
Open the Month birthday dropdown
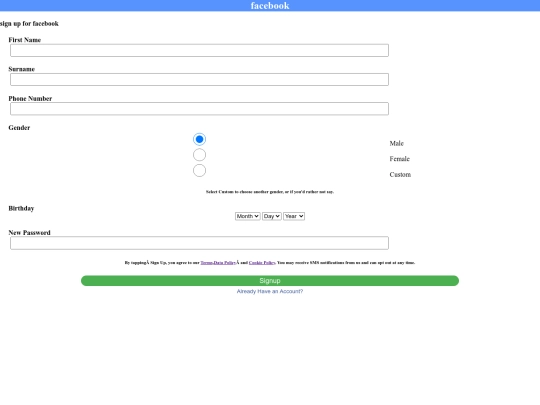(248, 216)
